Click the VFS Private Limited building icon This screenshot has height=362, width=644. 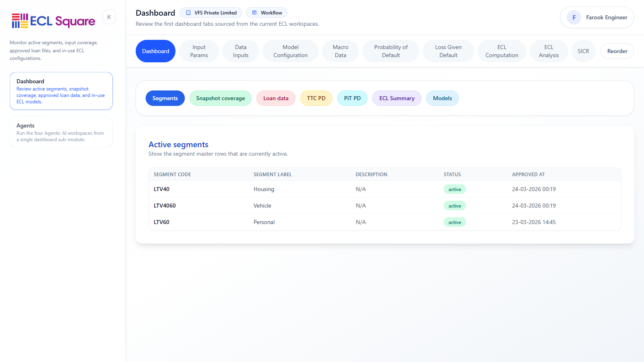point(188,12)
